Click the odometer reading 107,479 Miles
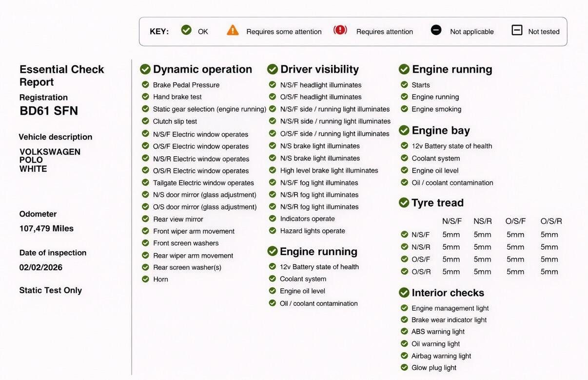The width and height of the screenshot is (588, 380). pyautogui.click(x=46, y=228)
